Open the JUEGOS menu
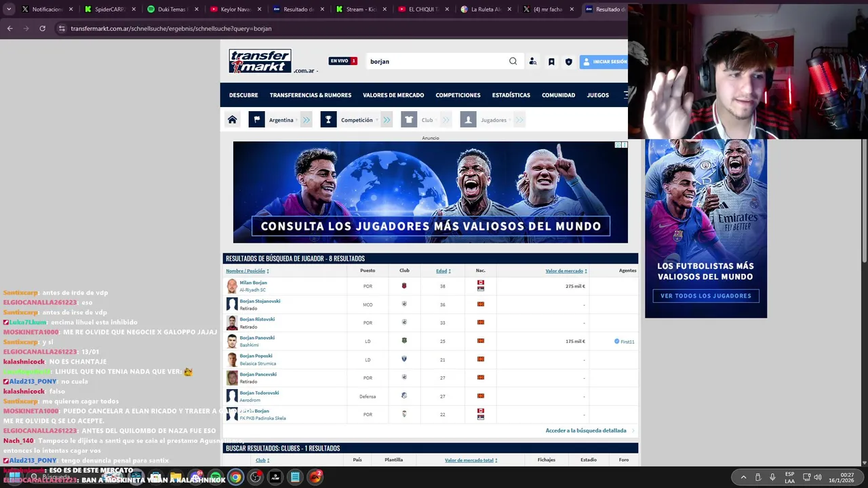The width and height of the screenshot is (868, 488). (x=597, y=95)
